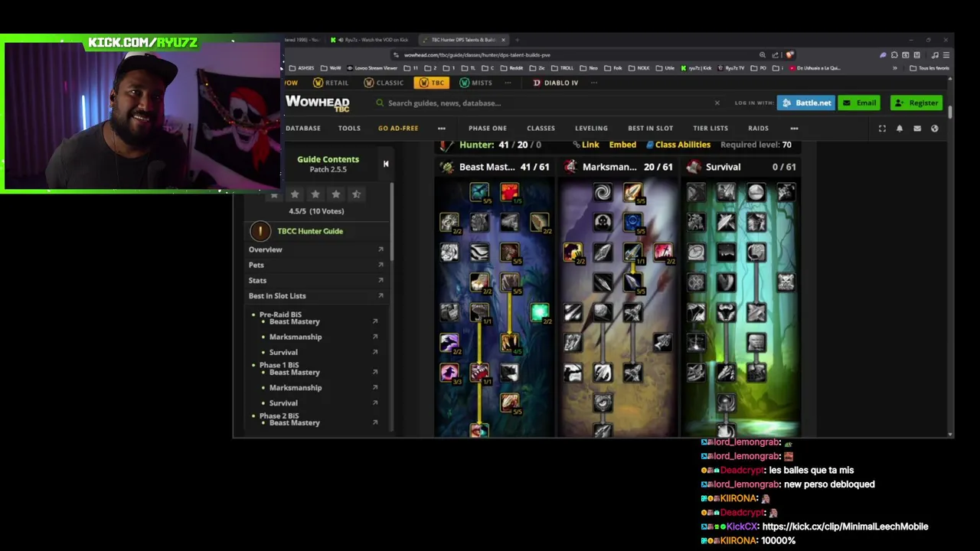Image resolution: width=980 pixels, height=551 pixels.
Task: Click the Survival tree header icon
Action: [694, 167]
